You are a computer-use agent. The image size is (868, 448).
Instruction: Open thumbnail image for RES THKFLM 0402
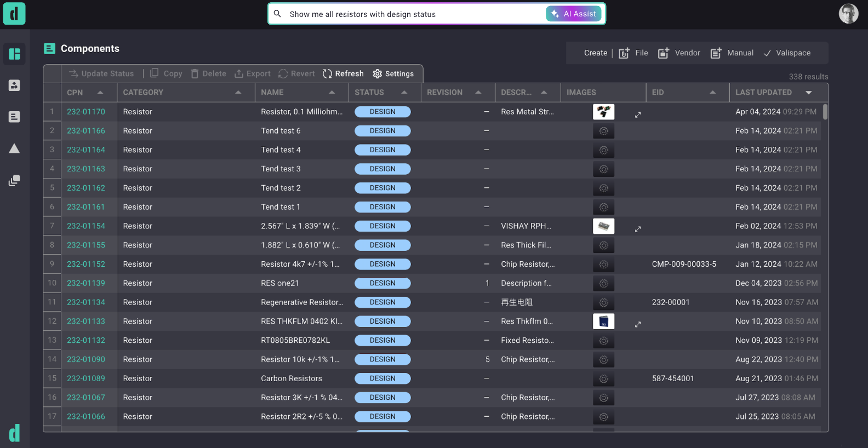click(603, 321)
